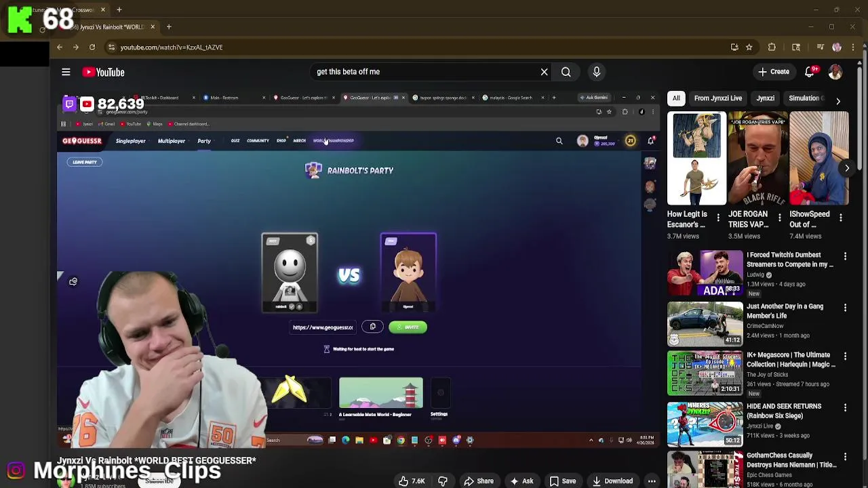Open options for Just Another Day video
Image resolution: width=868 pixels, height=488 pixels.
[x=845, y=308]
